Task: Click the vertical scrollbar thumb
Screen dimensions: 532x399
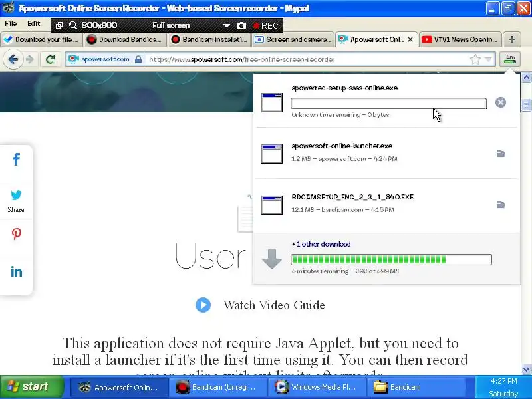Action: pyautogui.click(x=526, y=105)
